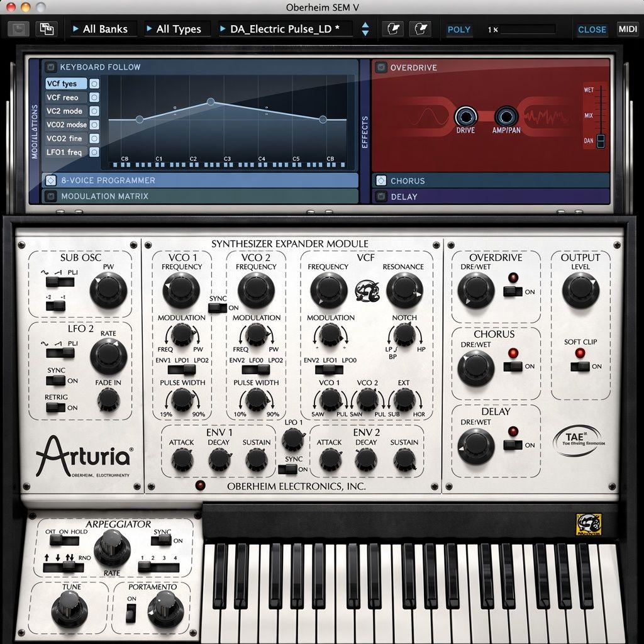Click the VCO 1 Frequency knob
Viewport: 644px width, 644px height.
pyautogui.click(x=181, y=290)
